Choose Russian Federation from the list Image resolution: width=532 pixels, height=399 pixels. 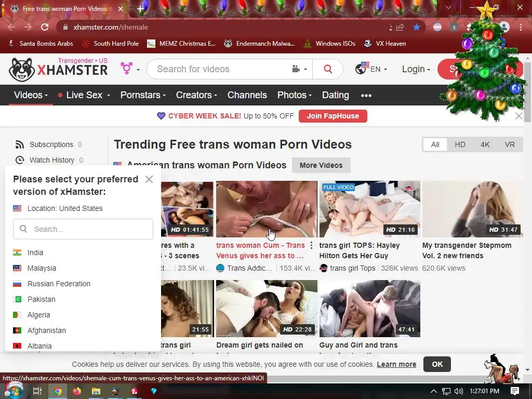(51, 284)
